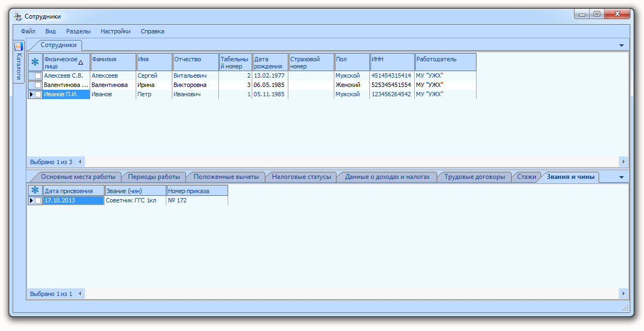Sort by the Номер приказа column header
The width and height of the screenshot is (644, 331).
click(197, 190)
